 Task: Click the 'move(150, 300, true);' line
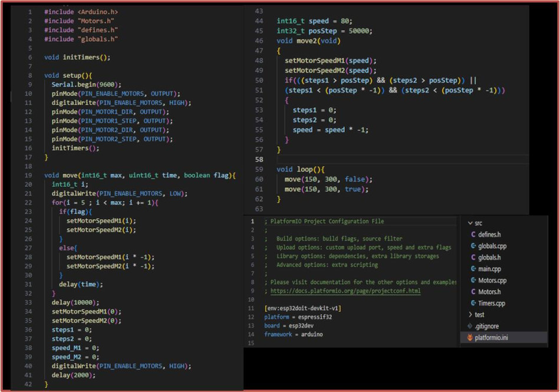pos(327,189)
